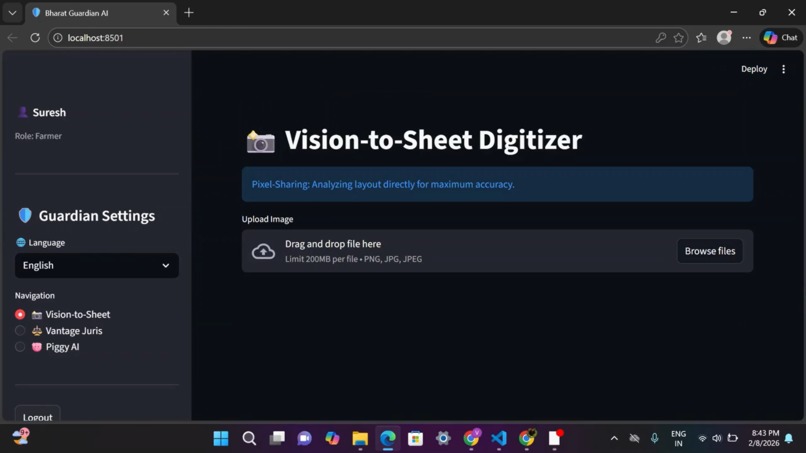Open the notifications bell icon
Image resolution: width=806 pixels, height=453 pixels.
789,438
